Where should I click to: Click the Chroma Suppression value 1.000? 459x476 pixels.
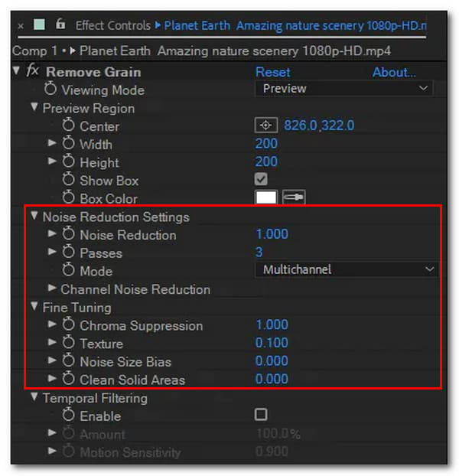click(272, 324)
